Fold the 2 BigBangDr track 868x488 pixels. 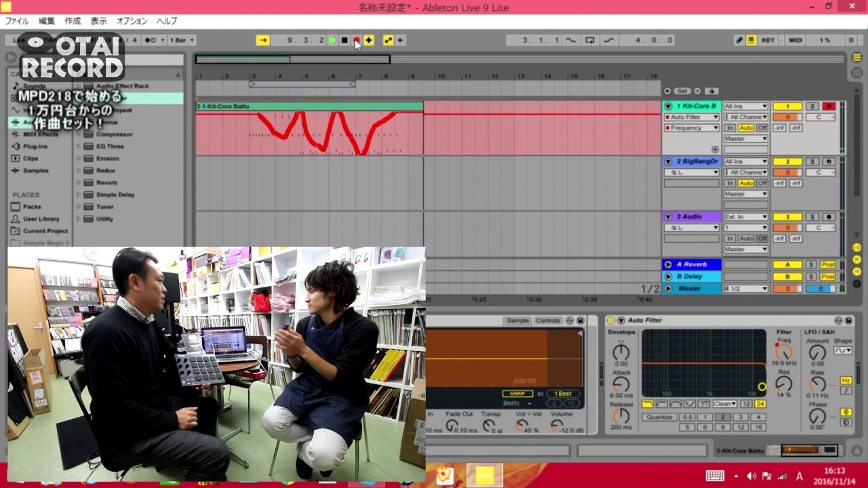[x=668, y=161]
